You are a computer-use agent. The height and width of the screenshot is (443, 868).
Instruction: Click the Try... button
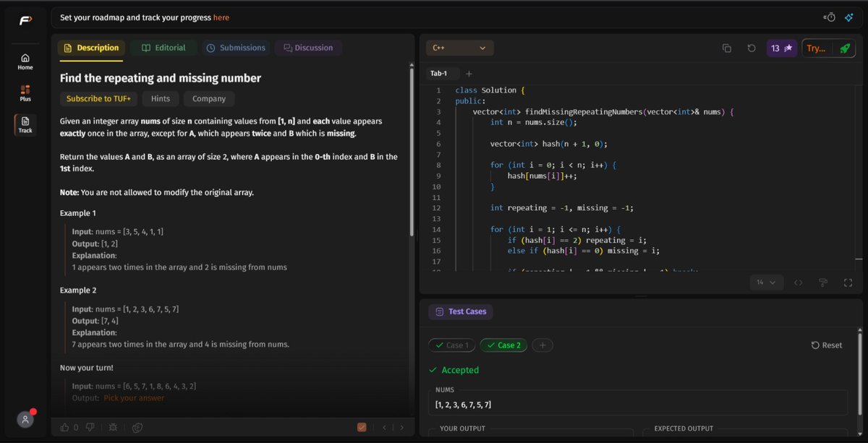(815, 48)
